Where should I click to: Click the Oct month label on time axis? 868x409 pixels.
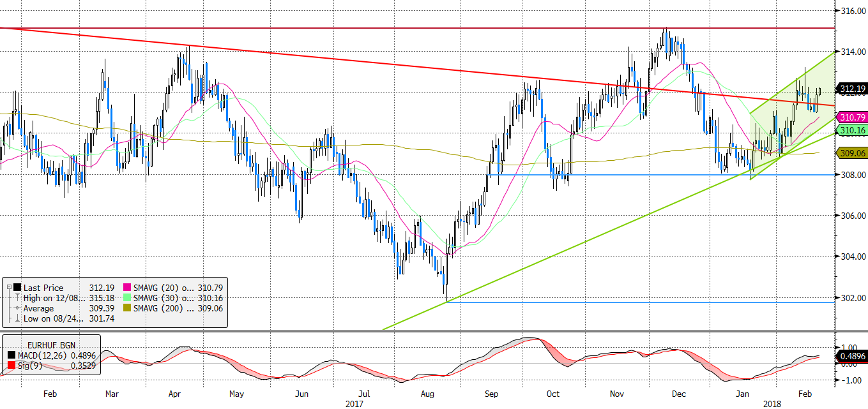[x=554, y=394]
